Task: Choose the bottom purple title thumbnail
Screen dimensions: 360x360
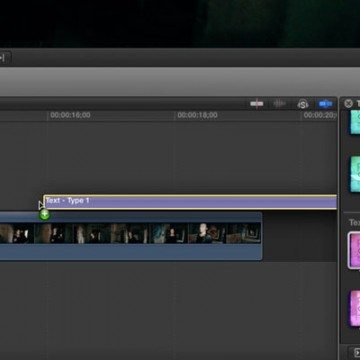Action: click(355, 308)
